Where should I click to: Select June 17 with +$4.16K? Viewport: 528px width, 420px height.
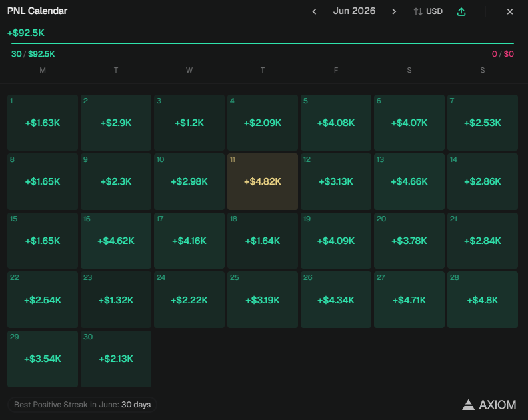point(189,241)
